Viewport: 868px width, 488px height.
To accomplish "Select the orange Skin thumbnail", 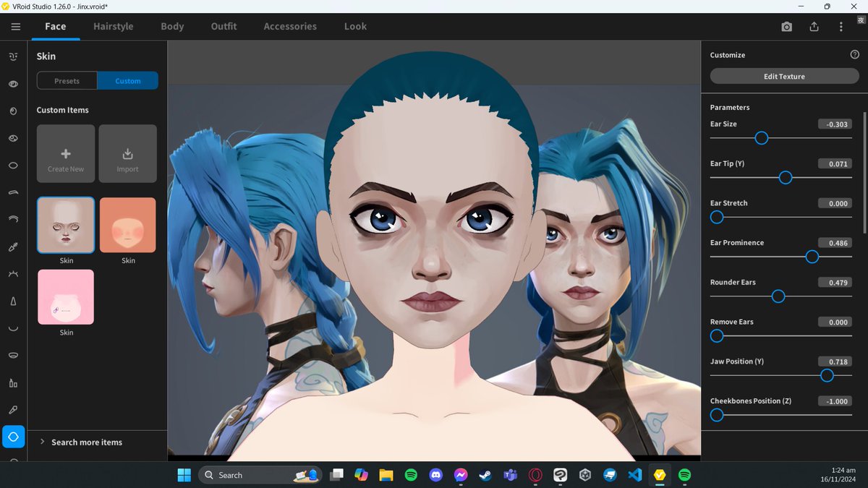I will coord(127,225).
